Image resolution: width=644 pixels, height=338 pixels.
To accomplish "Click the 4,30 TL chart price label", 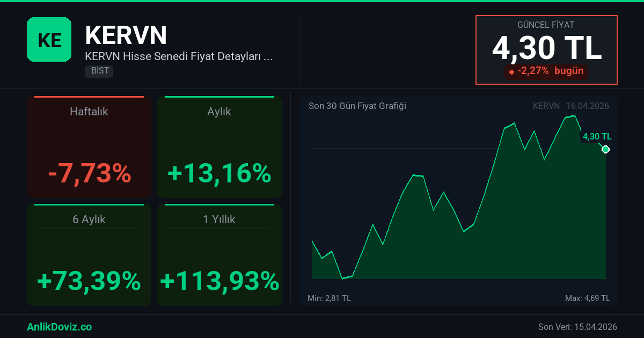I will 597,137.
